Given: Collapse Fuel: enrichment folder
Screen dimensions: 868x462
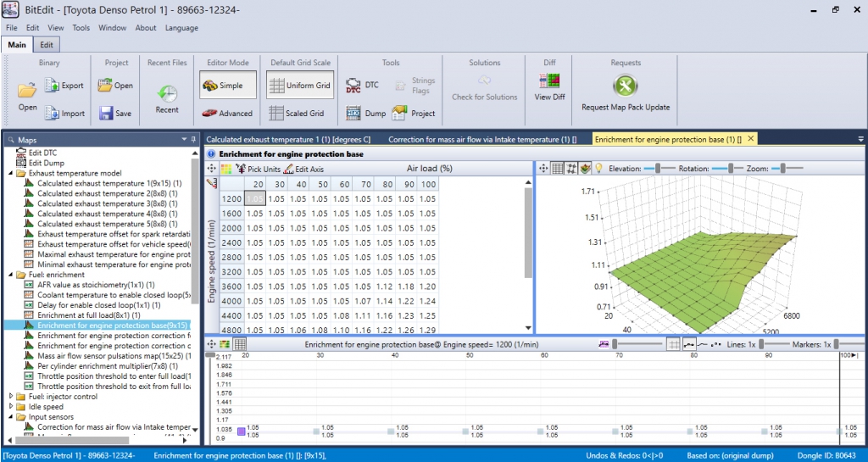Looking at the screenshot, I should 12,275.
